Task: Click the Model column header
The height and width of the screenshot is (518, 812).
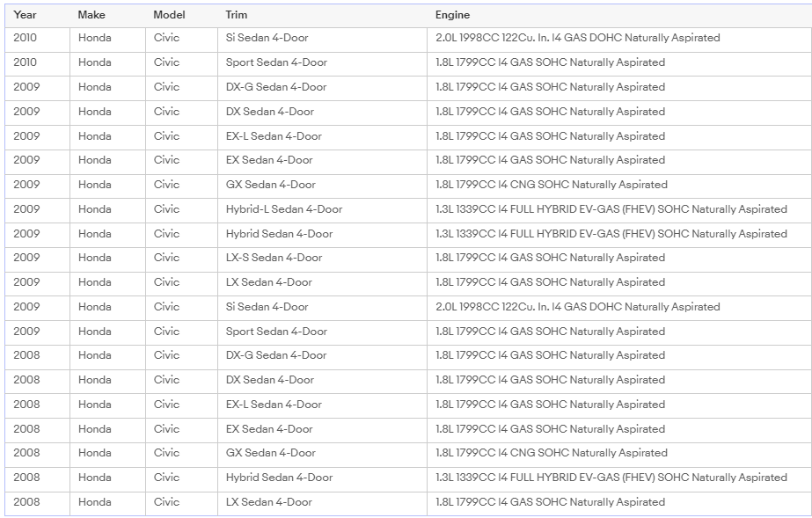Action: tap(169, 15)
